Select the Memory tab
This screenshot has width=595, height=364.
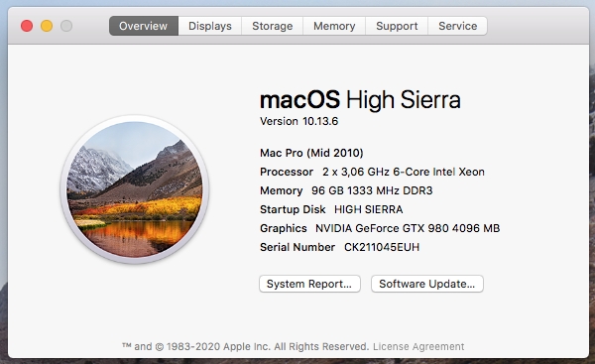click(x=334, y=26)
